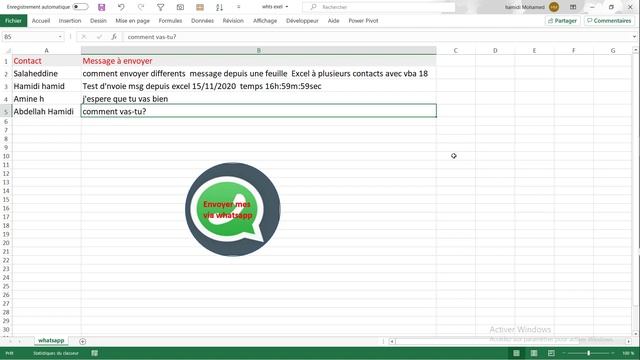This screenshot has width=640, height=360.
Task: Click the Cancel entry X icon
Action: tap(84, 37)
